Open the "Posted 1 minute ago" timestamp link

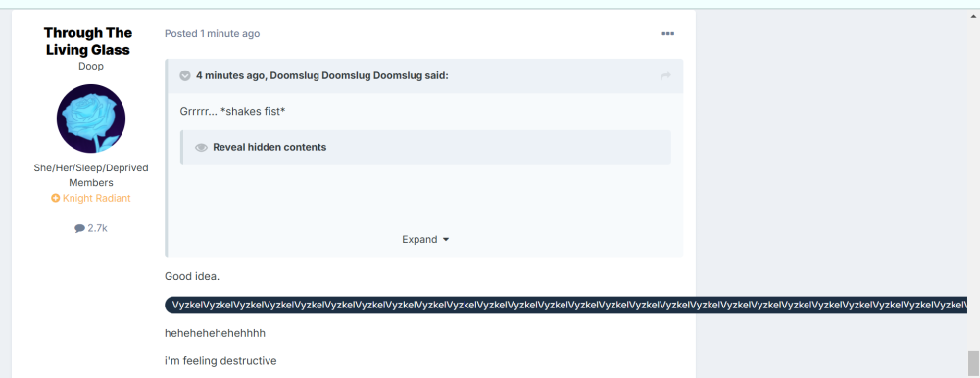click(x=212, y=33)
